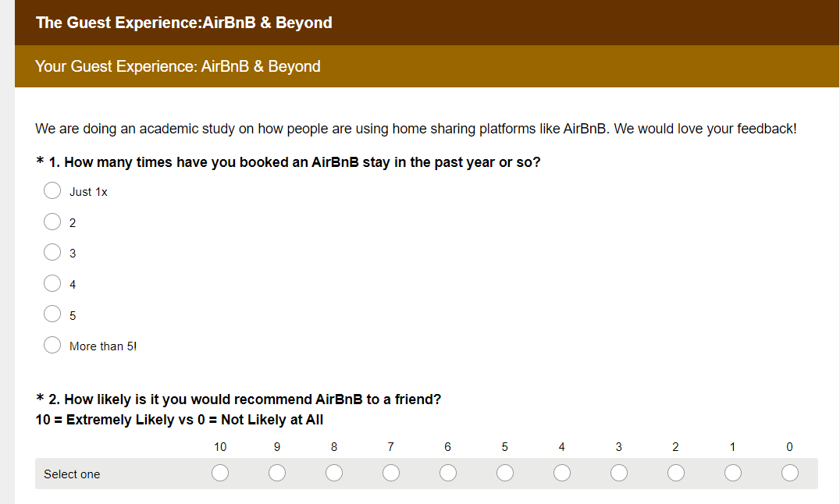This screenshot has height=504, width=840.
Task: Choose the 'More than 5!' option
Action: 52,346
